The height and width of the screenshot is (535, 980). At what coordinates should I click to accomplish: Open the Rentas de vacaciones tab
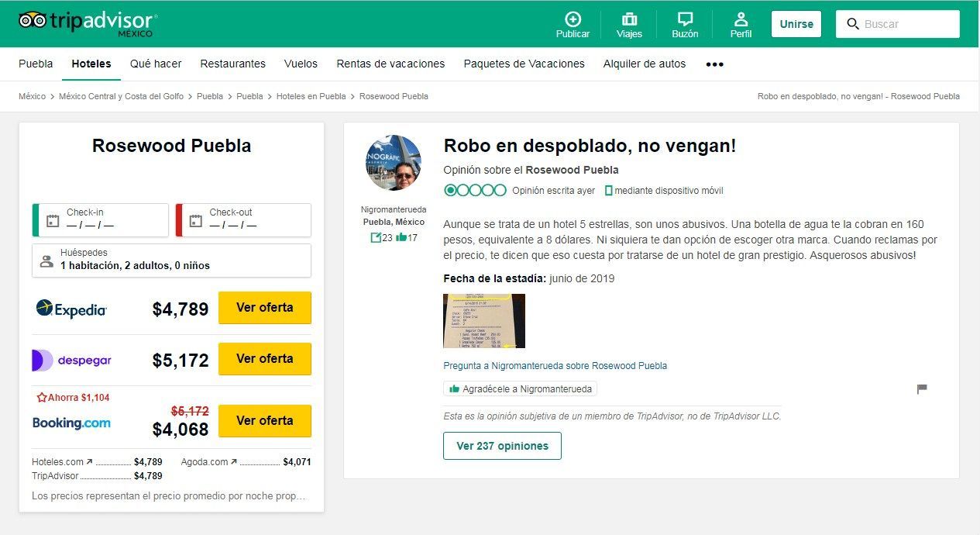pos(390,64)
